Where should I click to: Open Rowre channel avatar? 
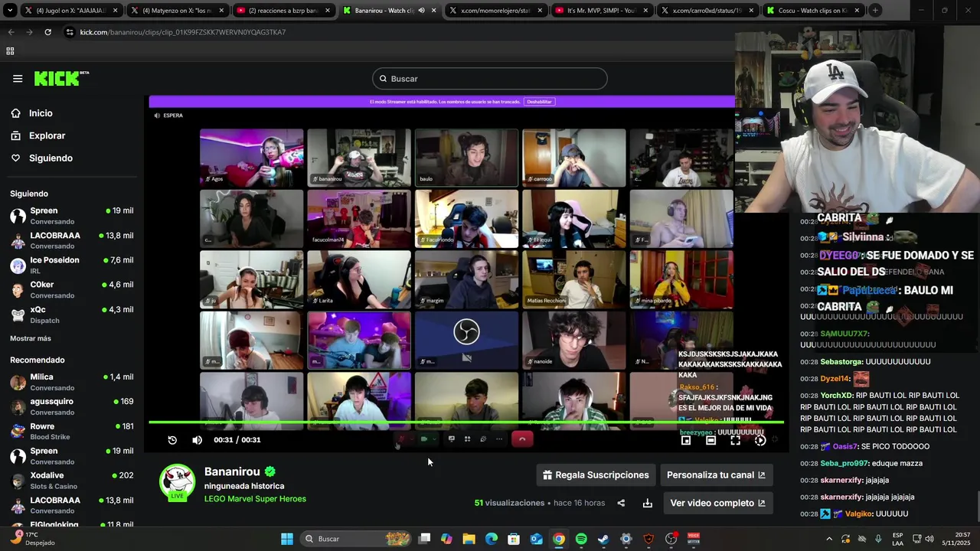point(18,432)
